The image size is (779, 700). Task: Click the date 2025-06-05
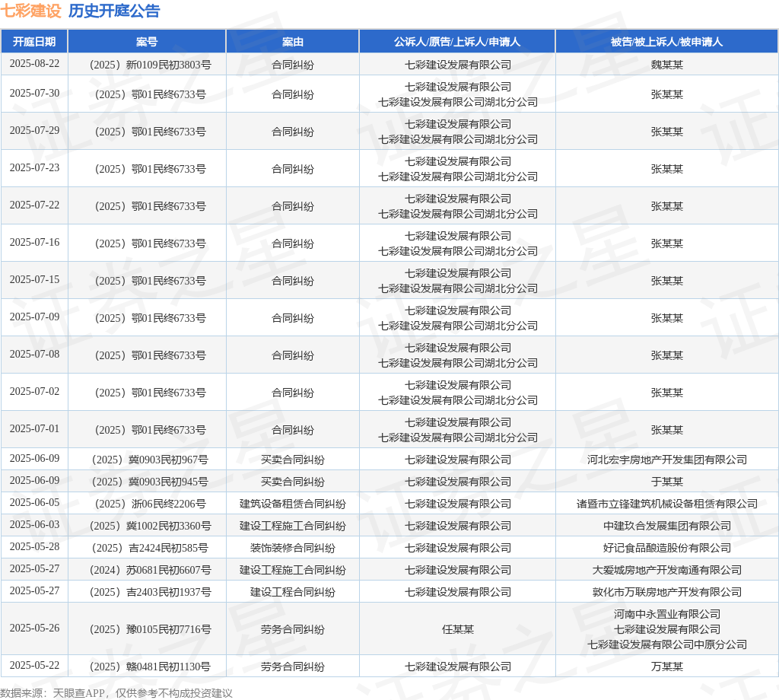click(x=34, y=503)
